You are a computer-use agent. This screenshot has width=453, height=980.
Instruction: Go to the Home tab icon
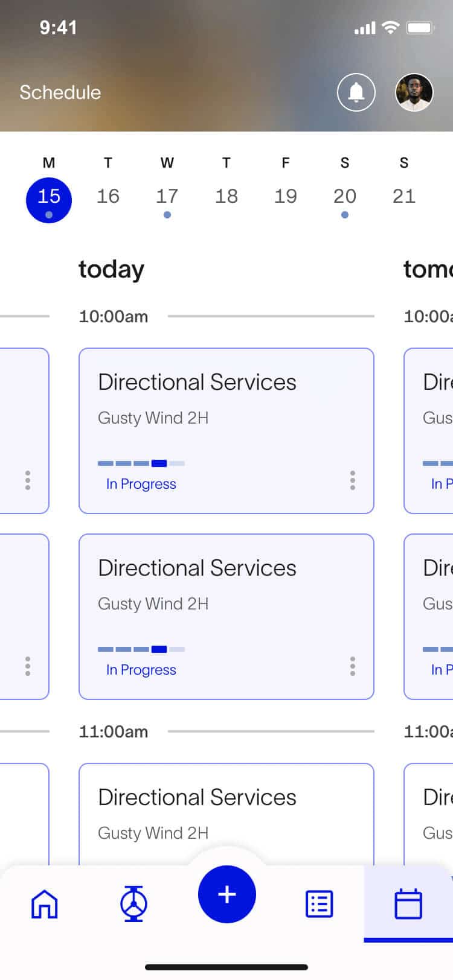(44, 904)
